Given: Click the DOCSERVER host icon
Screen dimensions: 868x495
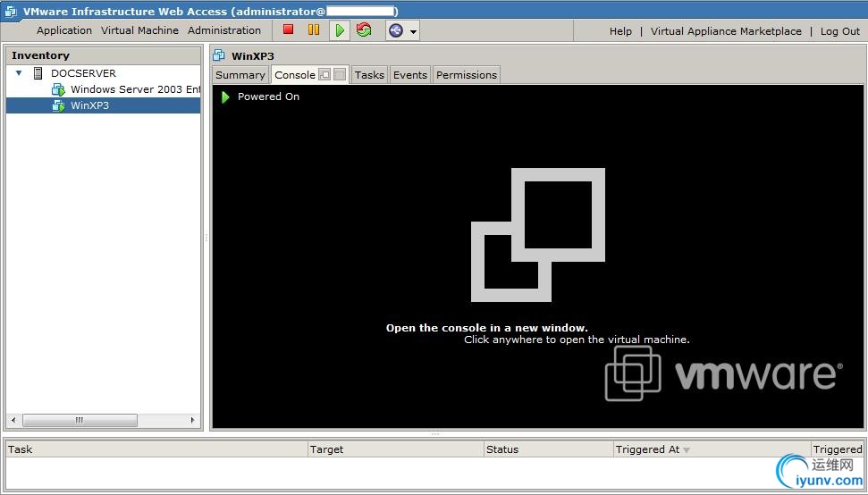Looking at the screenshot, I should pos(38,73).
